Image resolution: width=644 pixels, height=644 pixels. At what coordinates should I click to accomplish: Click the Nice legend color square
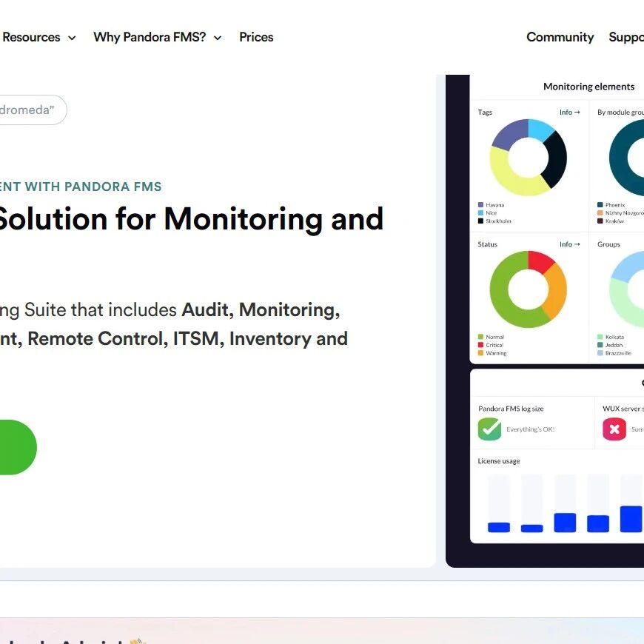coord(480,212)
